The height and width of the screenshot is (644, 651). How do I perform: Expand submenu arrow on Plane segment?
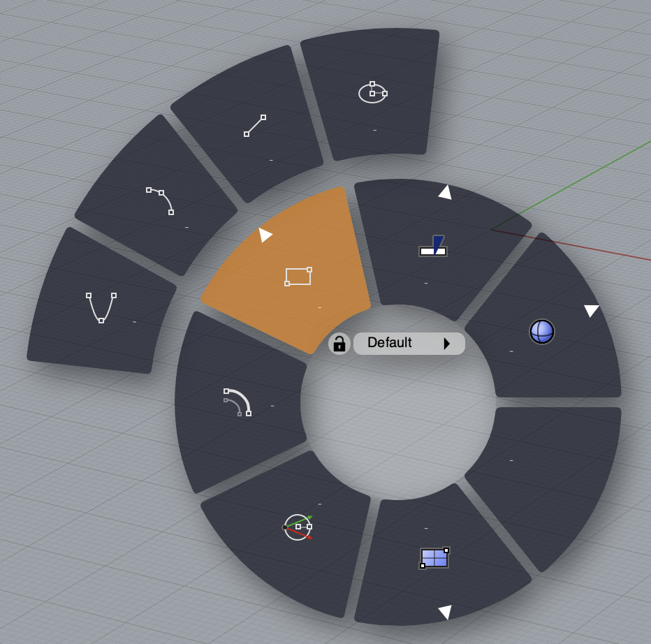[x=445, y=613]
